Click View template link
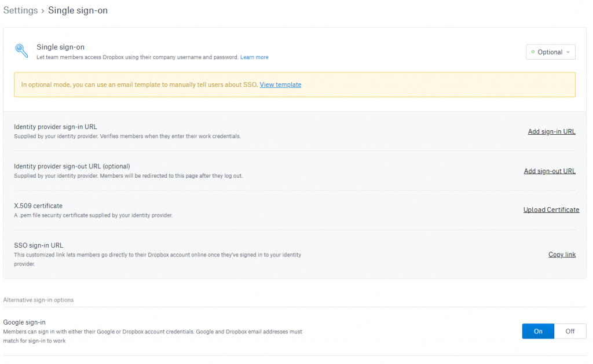Image resolution: width=593 pixels, height=364 pixels. point(280,84)
